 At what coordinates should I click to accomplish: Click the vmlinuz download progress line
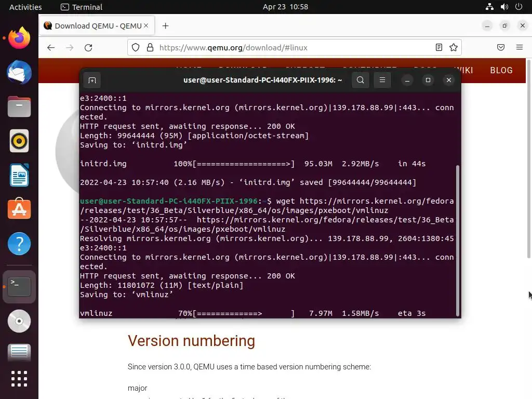coord(252,313)
